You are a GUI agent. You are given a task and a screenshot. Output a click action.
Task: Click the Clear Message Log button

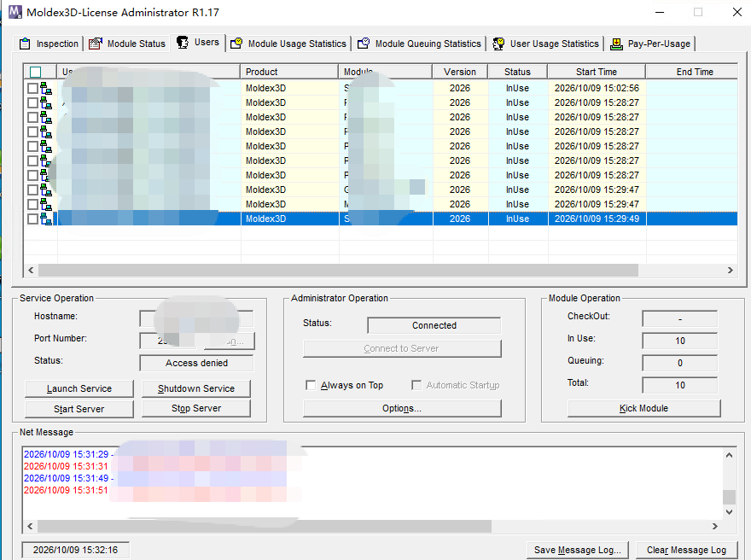tap(686, 550)
